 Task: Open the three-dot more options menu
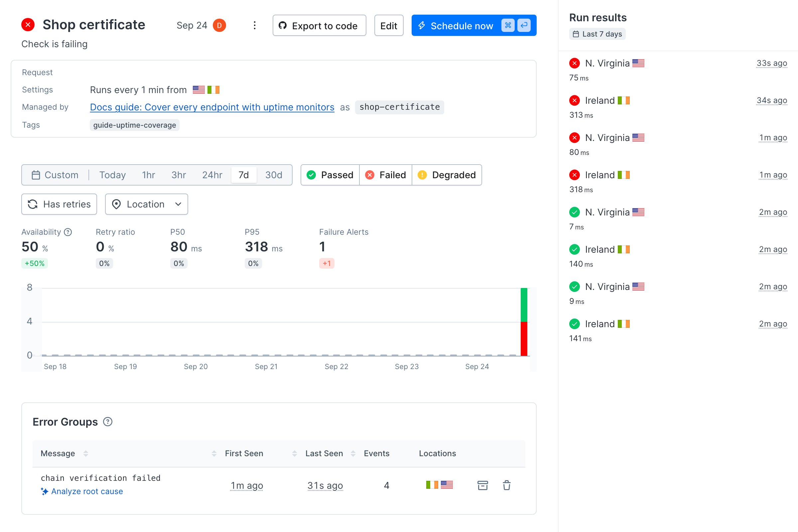click(x=254, y=26)
